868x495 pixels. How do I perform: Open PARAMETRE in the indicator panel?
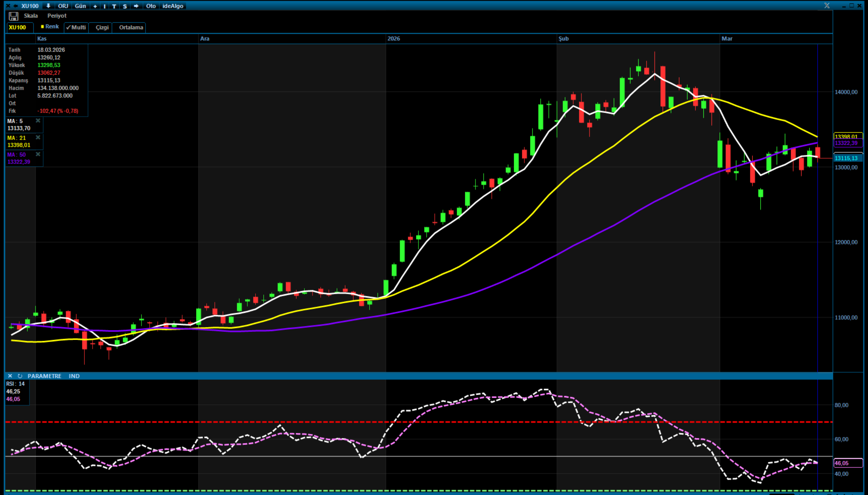coord(44,376)
